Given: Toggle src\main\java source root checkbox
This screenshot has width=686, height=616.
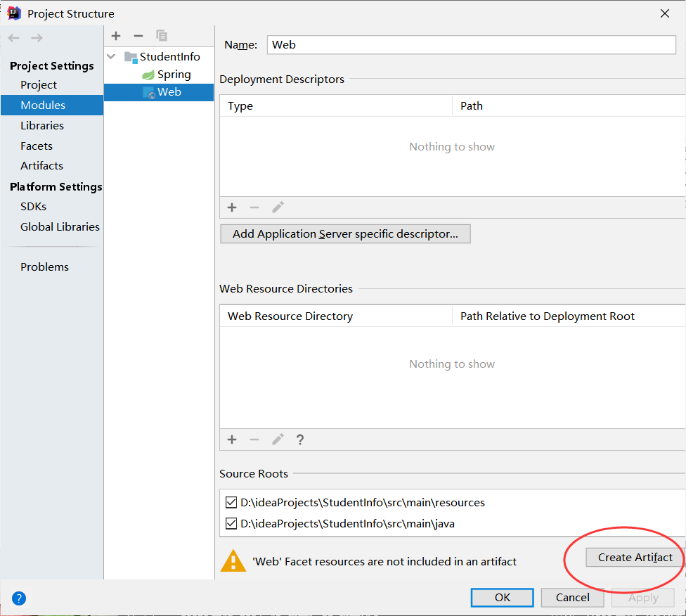Looking at the screenshot, I should pyautogui.click(x=231, y=523).
